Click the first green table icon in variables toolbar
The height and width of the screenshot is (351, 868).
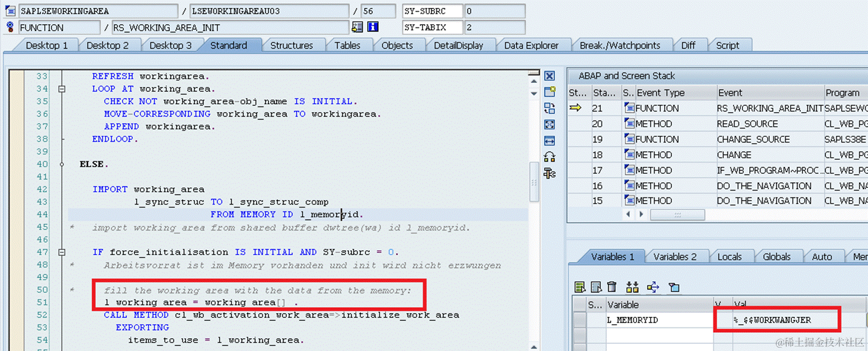pyautogui.click(x=580, y=287)
